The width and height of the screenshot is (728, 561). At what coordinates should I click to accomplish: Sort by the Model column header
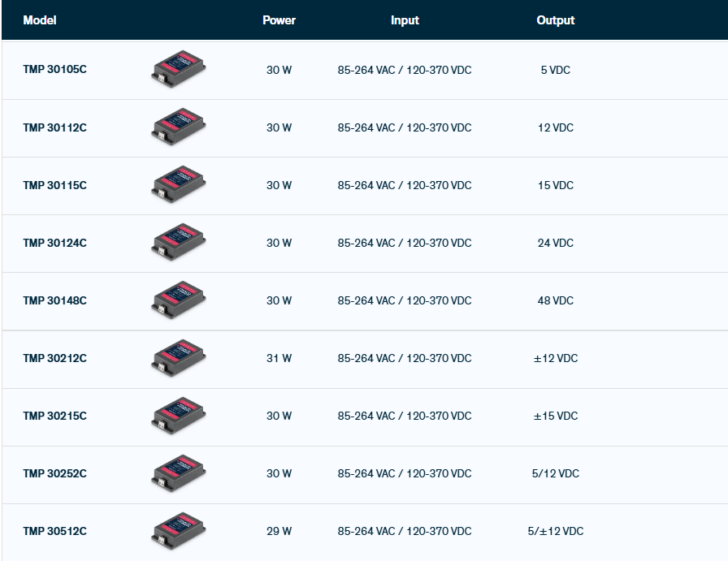40,20
